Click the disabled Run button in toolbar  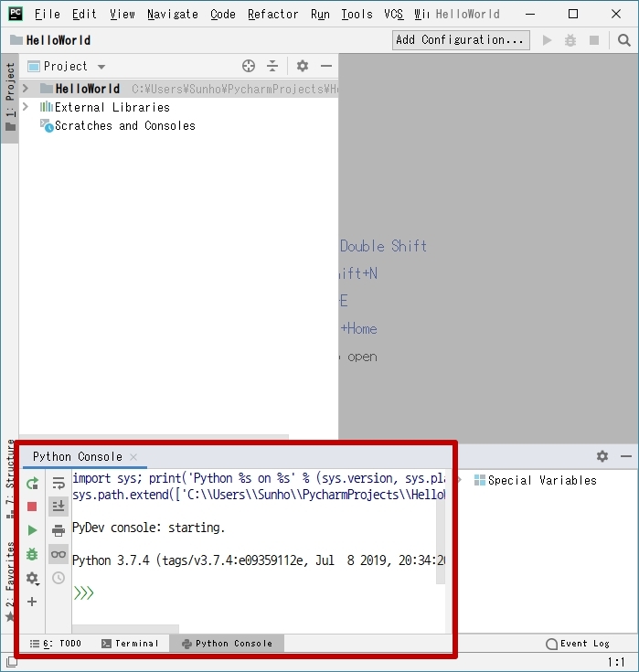547,40
